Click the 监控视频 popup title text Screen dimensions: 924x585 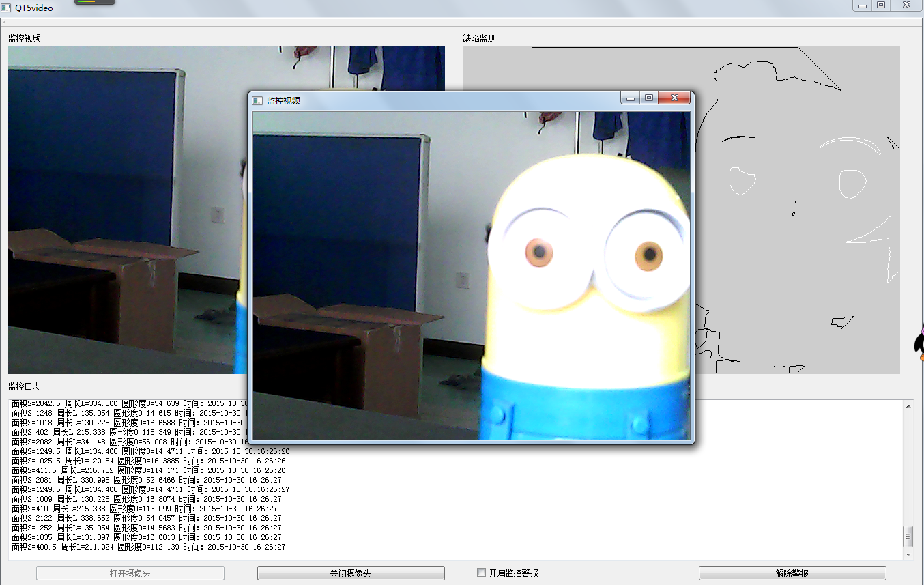tap(283, 100)
